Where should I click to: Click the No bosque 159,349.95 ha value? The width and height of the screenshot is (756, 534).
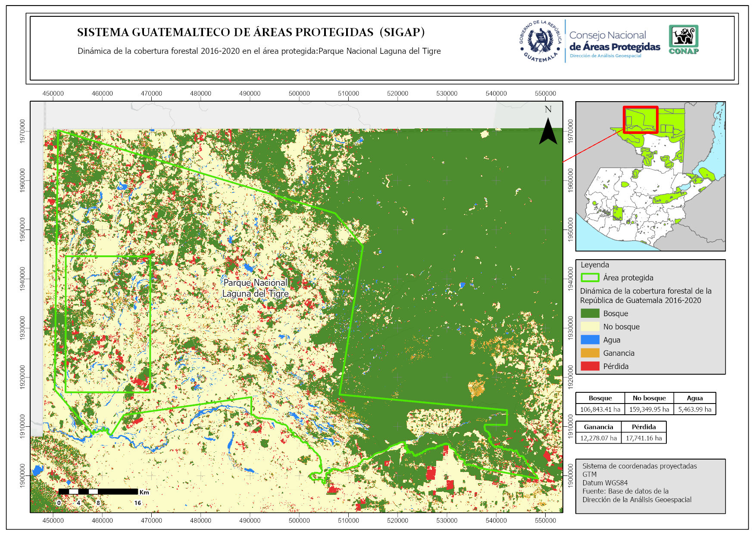click(649, 409)
